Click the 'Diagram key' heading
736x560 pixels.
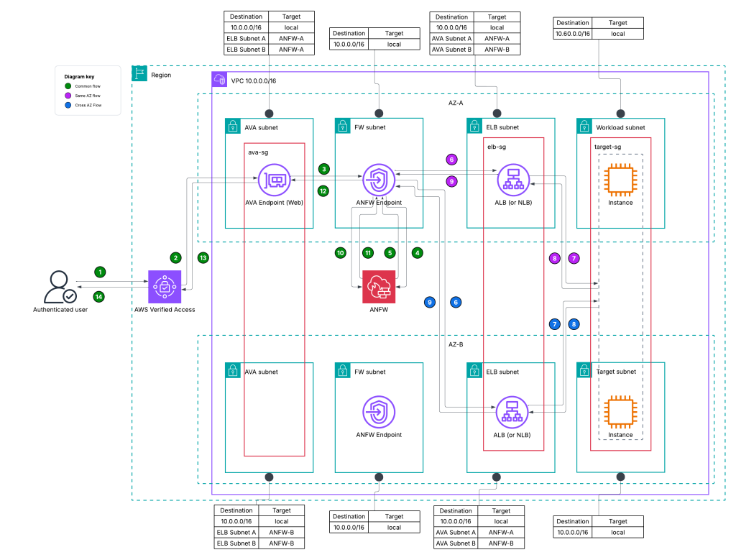[x=79, y=76]
